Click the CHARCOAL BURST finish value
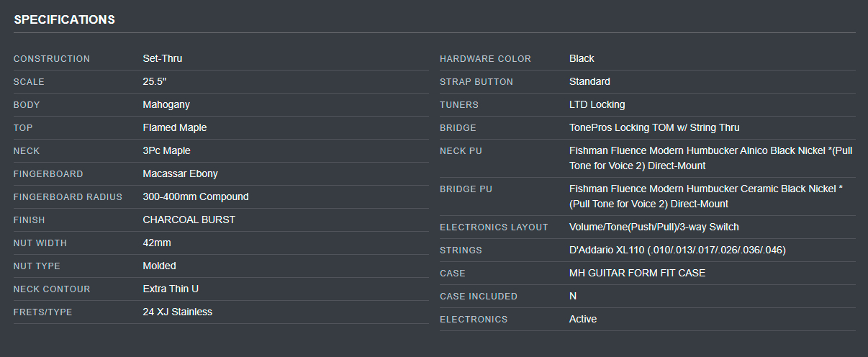Viewport: 868px width, 357px height. coord(189,220)
